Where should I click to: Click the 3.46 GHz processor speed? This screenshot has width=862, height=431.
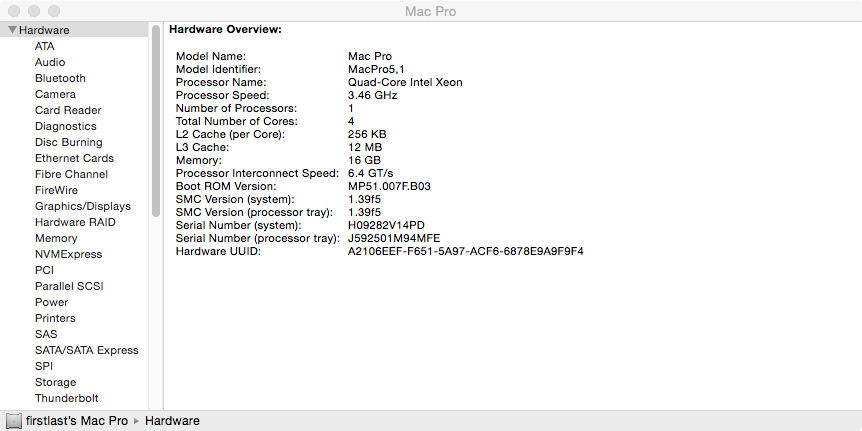pos(373,95)
